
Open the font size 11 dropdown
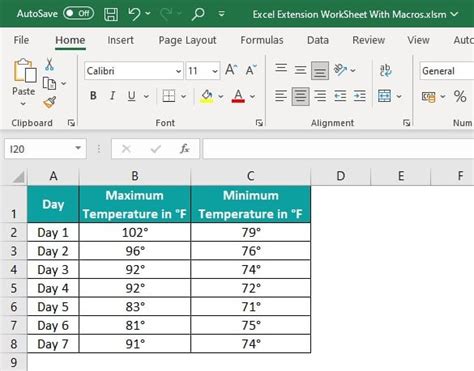point(215,71)
